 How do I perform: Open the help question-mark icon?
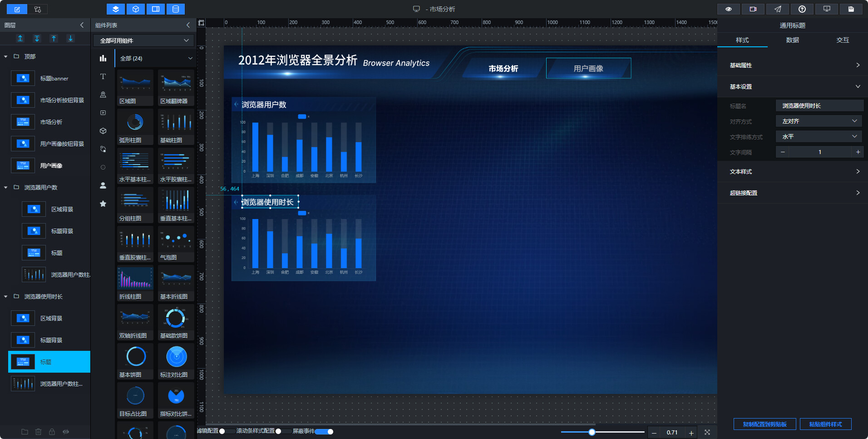tap(802, 9)
